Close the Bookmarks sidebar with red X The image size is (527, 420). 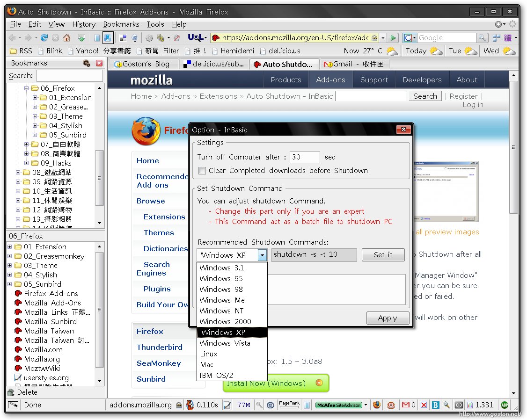(x=99, y=63)
